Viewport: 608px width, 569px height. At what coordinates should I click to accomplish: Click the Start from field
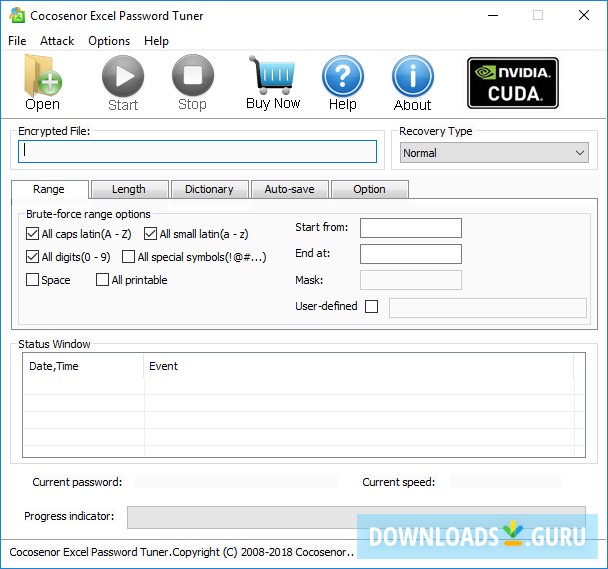(x=411, y=228)
